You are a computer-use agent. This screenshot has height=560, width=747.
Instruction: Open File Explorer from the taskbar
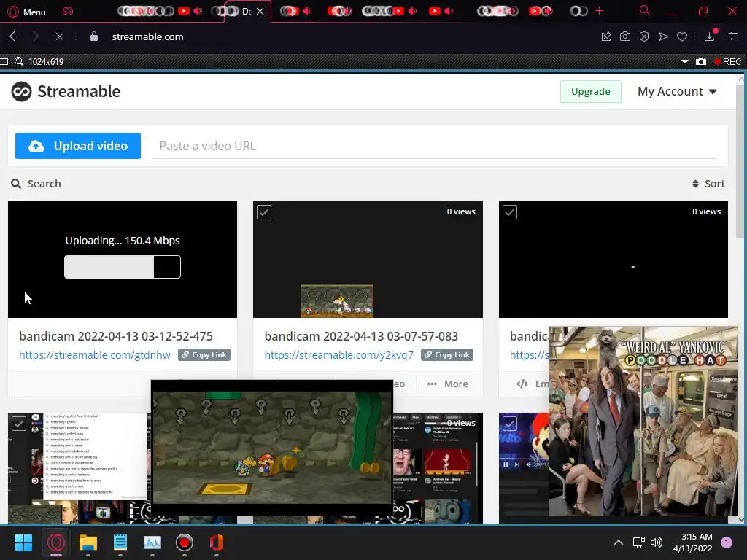[88, 542]
